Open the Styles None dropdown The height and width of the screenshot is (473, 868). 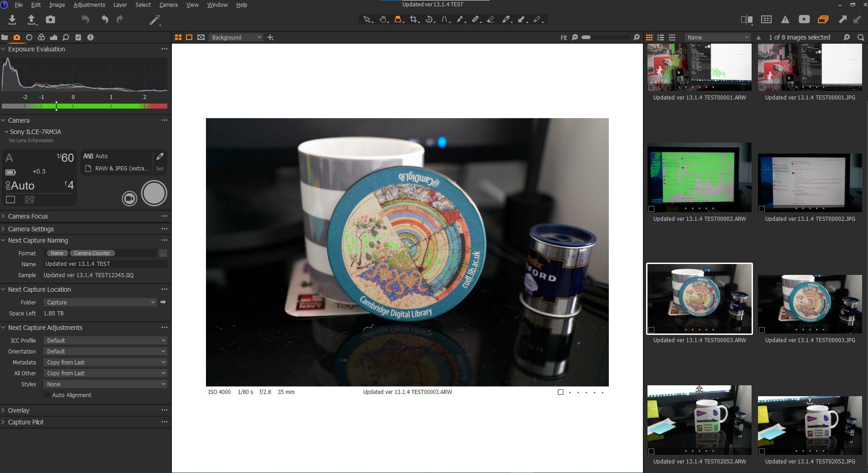(x=105, y=384)
